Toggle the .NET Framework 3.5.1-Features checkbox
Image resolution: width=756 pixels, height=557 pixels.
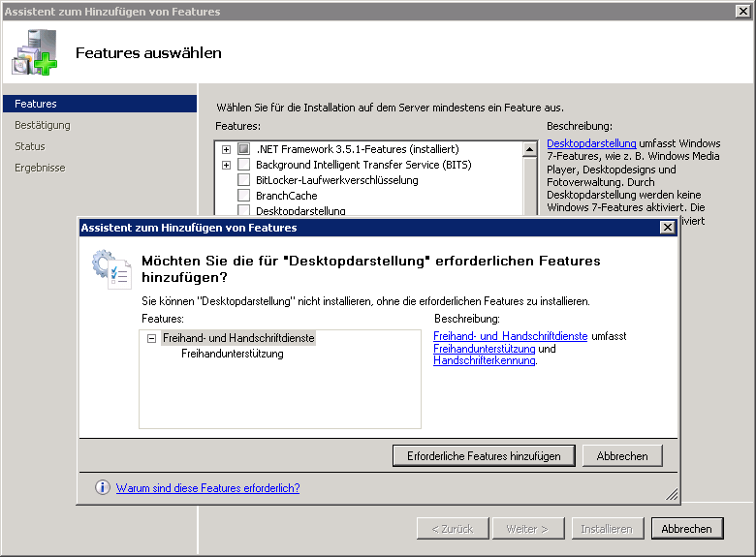tap(243, 149)
